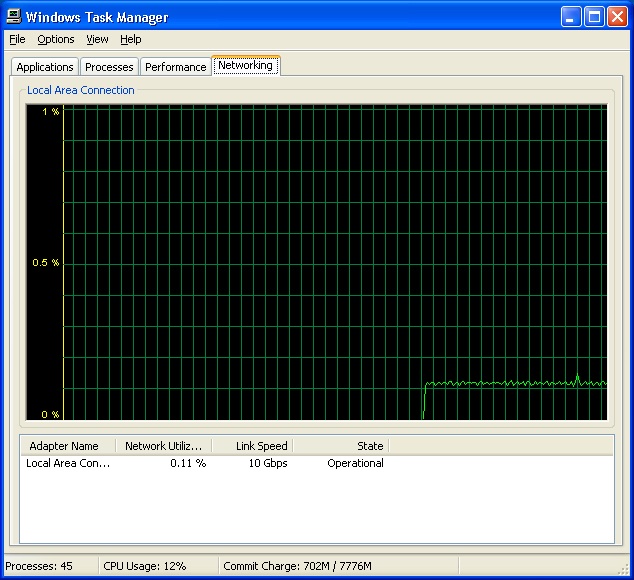Select the Networking tab
The image size is (634, 580).
click(x=245, y=65)
